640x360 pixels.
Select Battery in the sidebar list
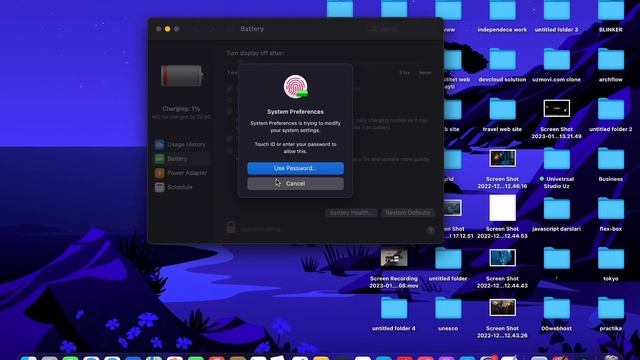[x=182, y=159]
